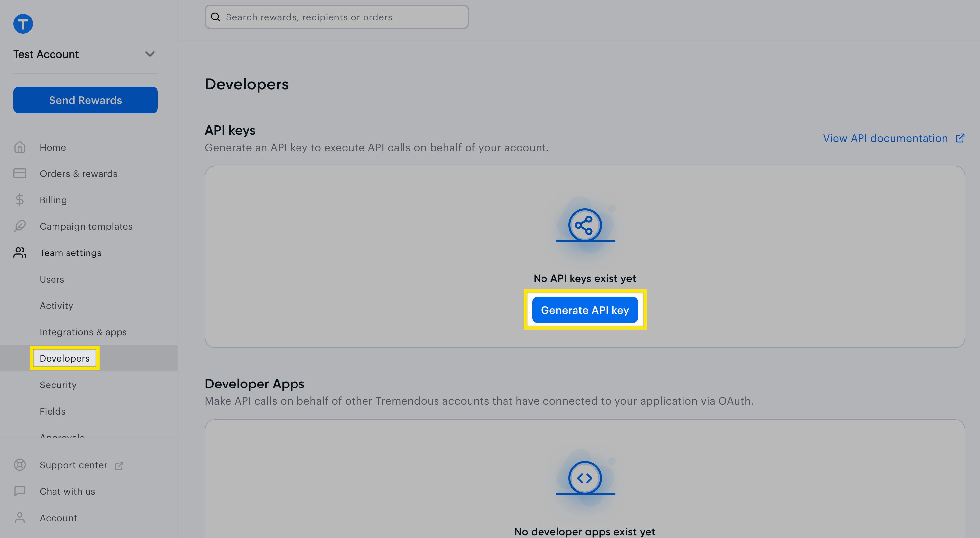Click the external link icon beside API documentation
This screenshot has width=980, height=538.
[960, 138]
